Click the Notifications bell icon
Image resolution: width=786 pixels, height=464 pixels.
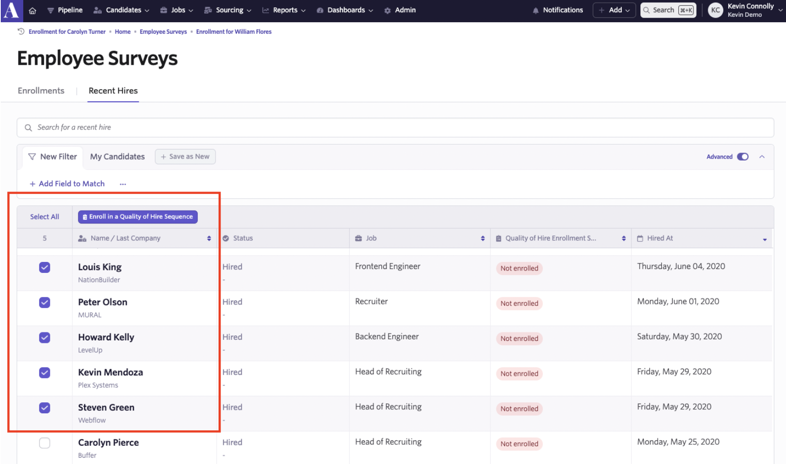(x=536, y=11)
